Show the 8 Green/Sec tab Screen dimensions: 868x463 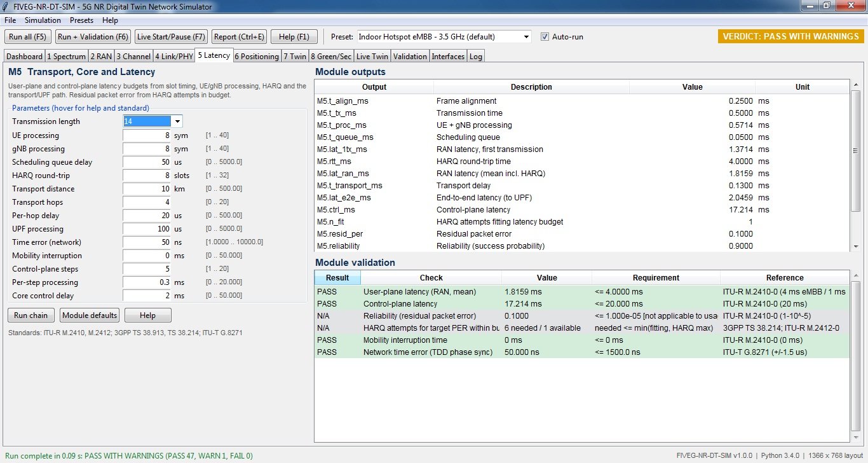[x=331, y=56]
